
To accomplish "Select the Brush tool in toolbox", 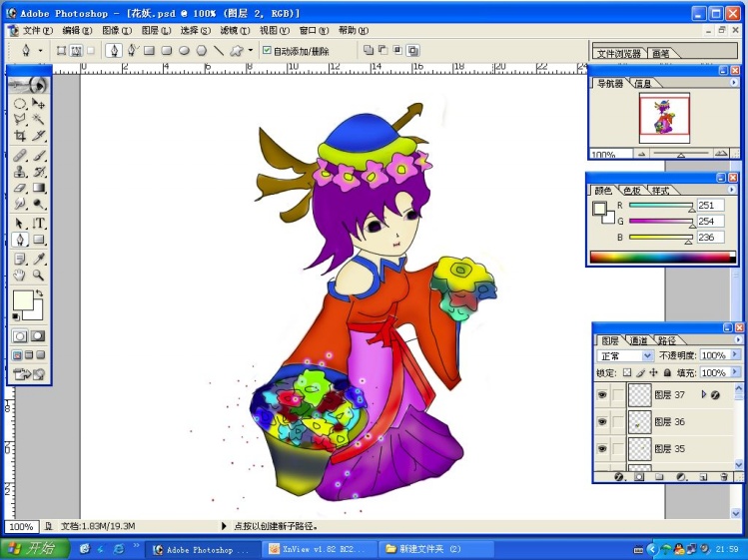I will pyautogui.click(x=38, y=156).
